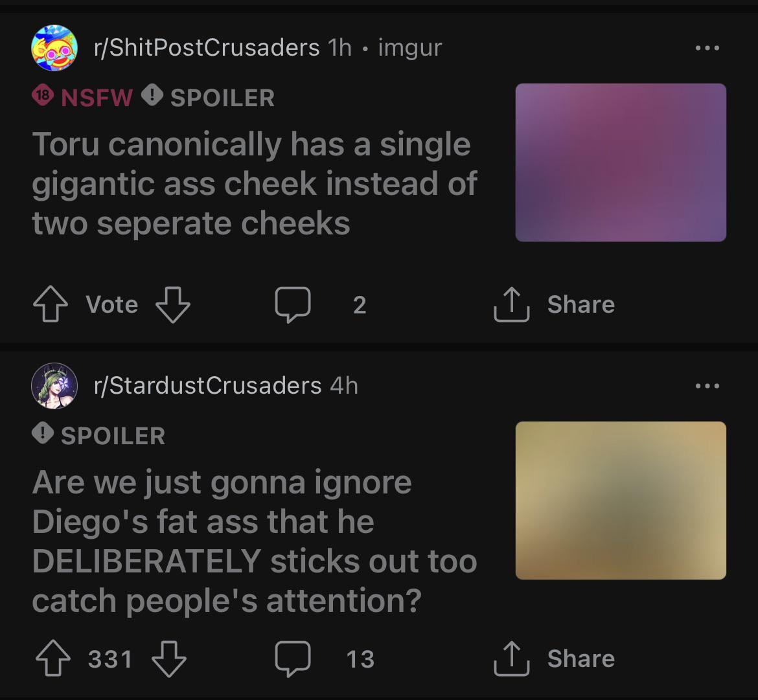The height and width of the screenshot is (700, 758).
Task: Open the overflow menu on the top post
Action: [708, 47]
